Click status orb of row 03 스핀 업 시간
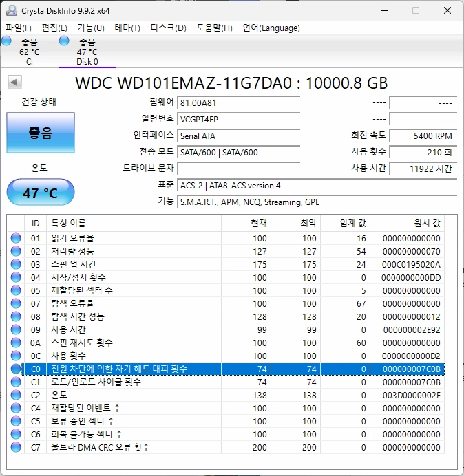 click(16, 264)
